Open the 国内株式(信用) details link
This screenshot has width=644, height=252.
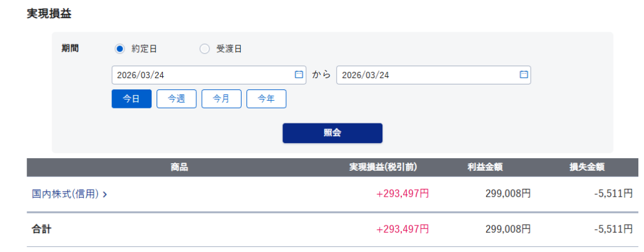pos(69,194)
